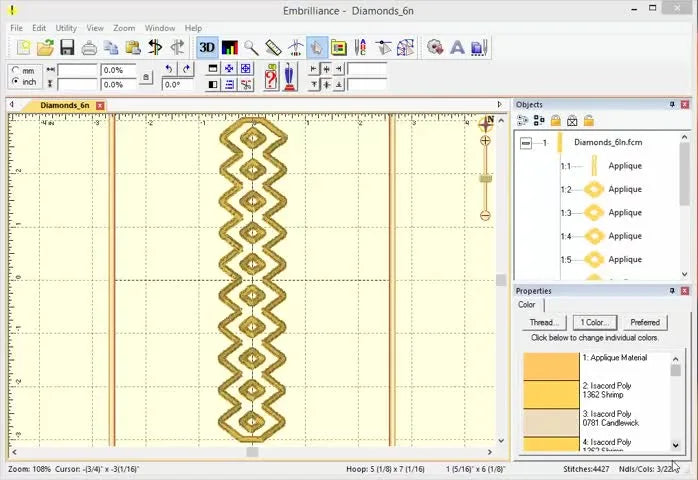698x480 pixels.
Task: Click the vacuum cleaner cleanup icon
Action: click(x=290, y=77)
